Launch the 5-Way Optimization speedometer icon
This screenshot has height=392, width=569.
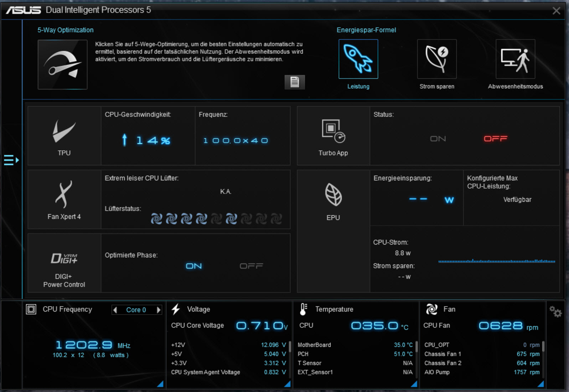coord(62,64)
